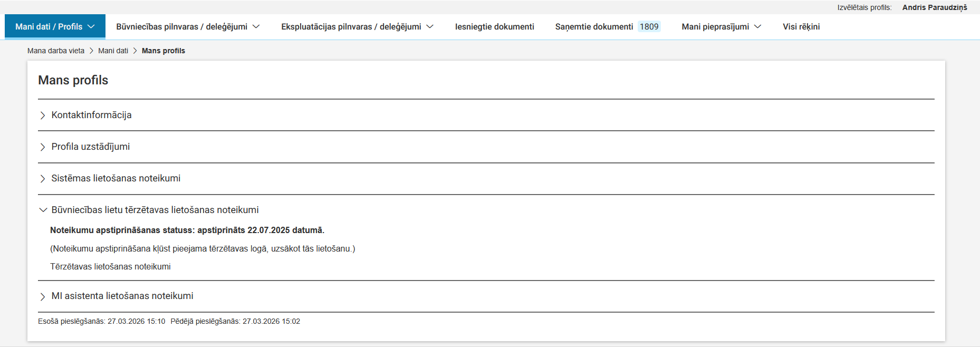The height and width of the screenshot is (347, 980).
Task: Click the Andris Paraudziņš profile name
Action: coord(934,7)
